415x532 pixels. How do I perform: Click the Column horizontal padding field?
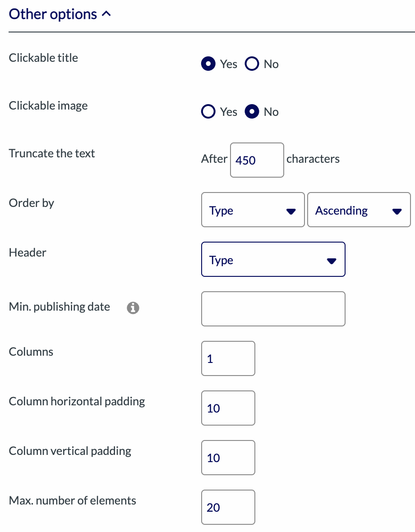pyautogui.click(x=228, y=408)
